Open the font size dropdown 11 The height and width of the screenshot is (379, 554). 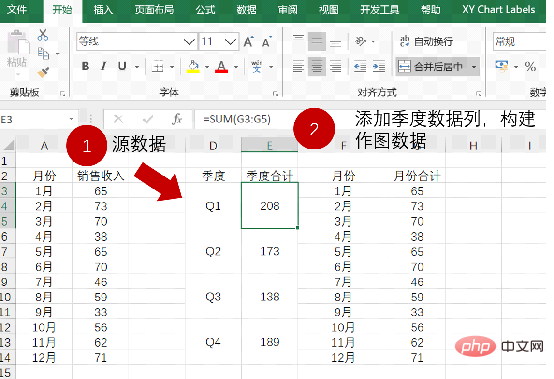click(x=230, y=42)
